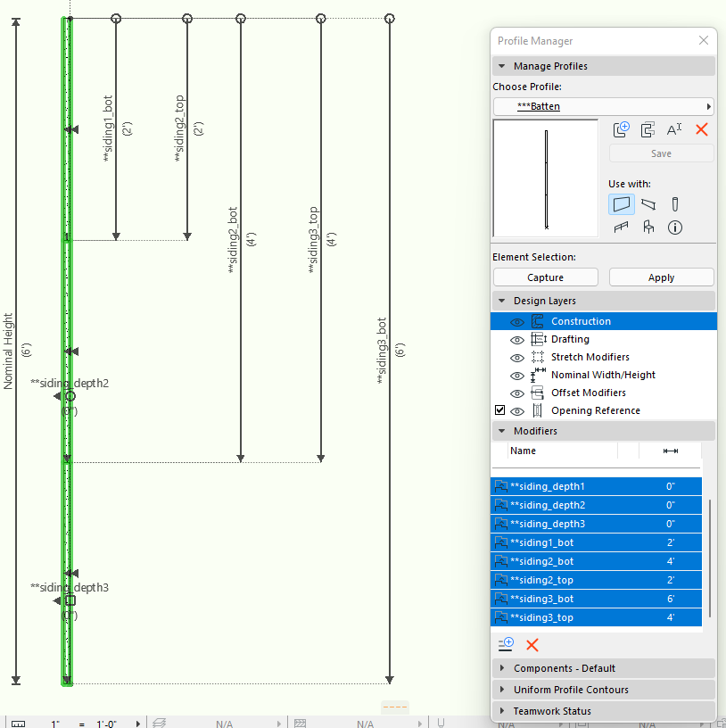The image size is (726, 728).
Task: Hide the Stretch Modifiers layer eye icon
Action: point(517,358)
